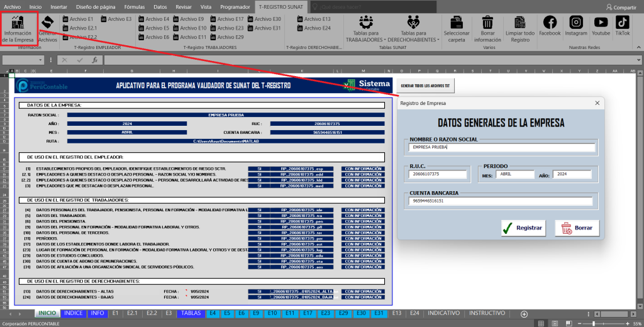Click Borrar información trash icon
Screen dimensions: 644x327
click(487, 29)
